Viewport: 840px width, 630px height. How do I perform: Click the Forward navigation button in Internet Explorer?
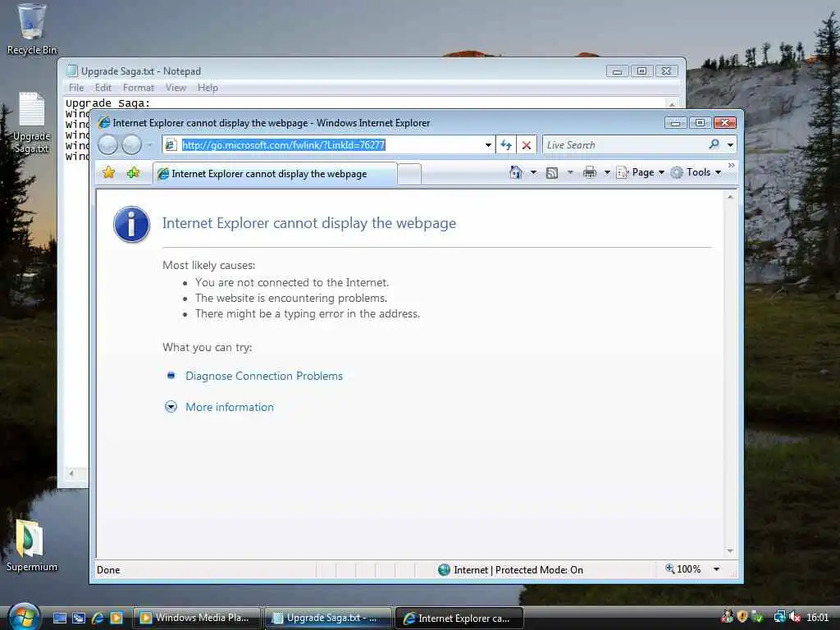tap(131, 144)
